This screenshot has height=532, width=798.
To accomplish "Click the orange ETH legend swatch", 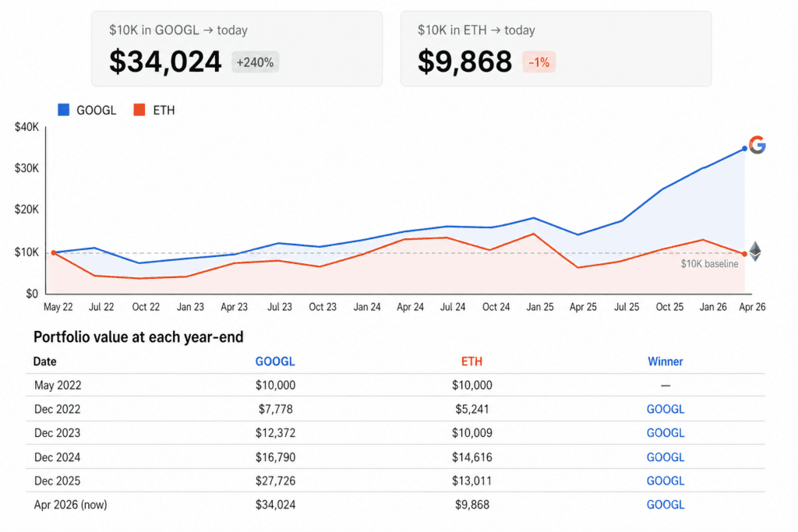I will [x=139, y=110].
